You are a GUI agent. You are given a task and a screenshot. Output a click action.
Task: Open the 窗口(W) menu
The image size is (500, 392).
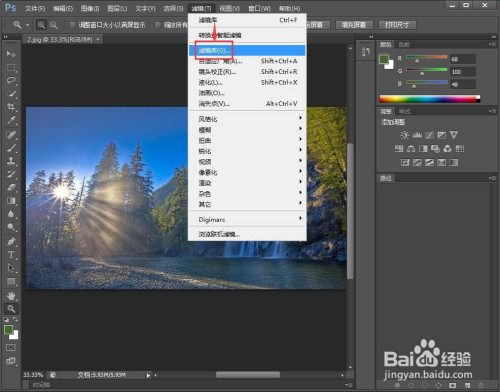pyautogui.click(x=259, y=8)
